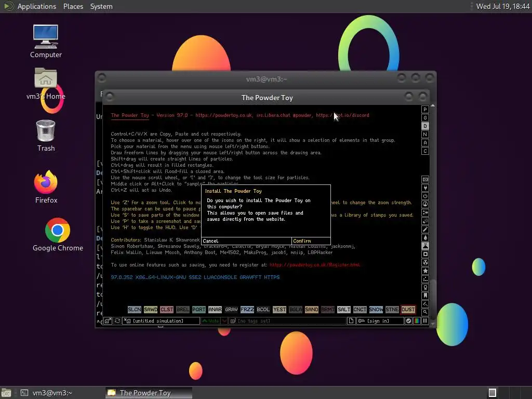Select the Powders pile menu icon
The width and height of the screenshot is (532, 399).
(x=425, y=246)
